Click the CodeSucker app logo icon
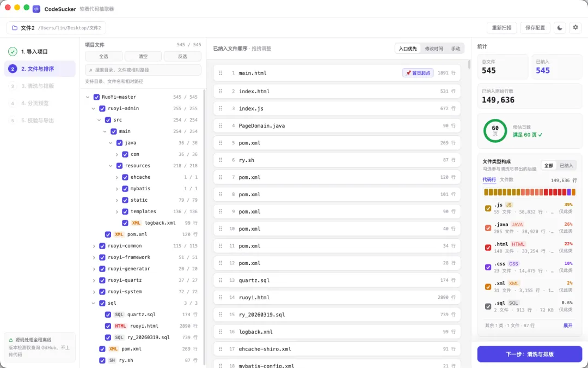 36,9
